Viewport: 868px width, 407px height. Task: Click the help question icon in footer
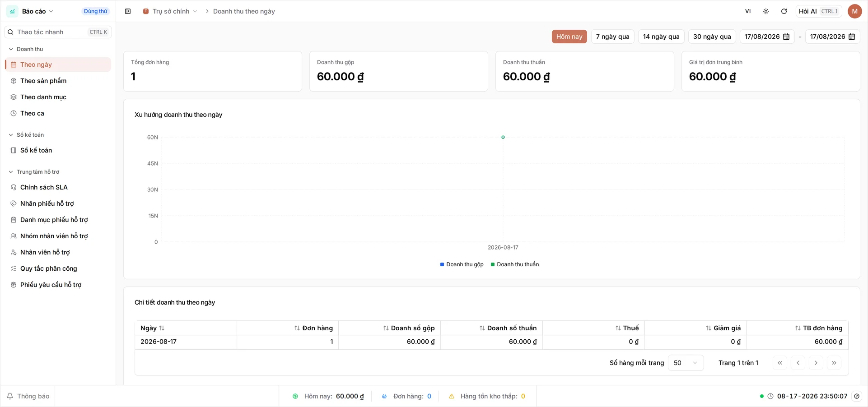click(x=857, y=396)
